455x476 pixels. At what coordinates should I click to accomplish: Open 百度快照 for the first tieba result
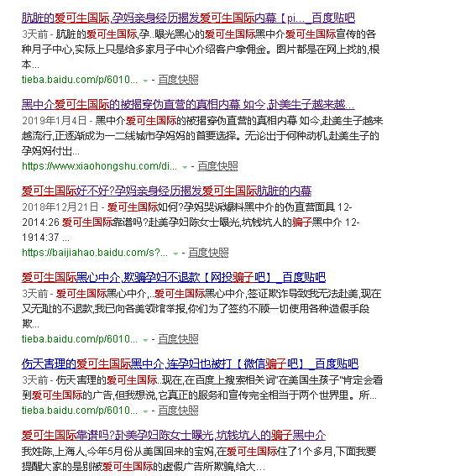[x=178, y=80]
